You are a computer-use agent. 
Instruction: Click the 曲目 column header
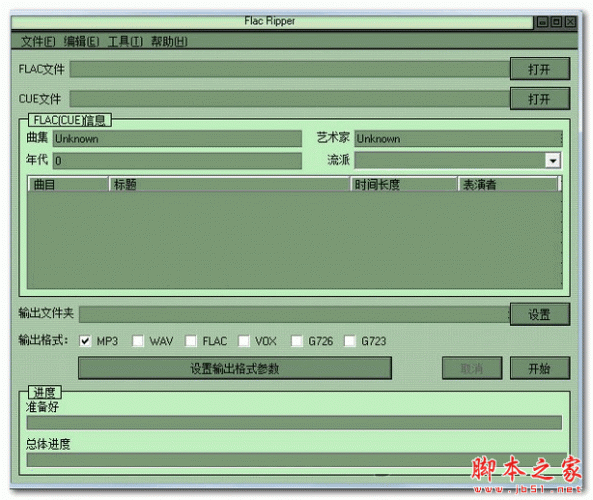[x=68, y=184]
